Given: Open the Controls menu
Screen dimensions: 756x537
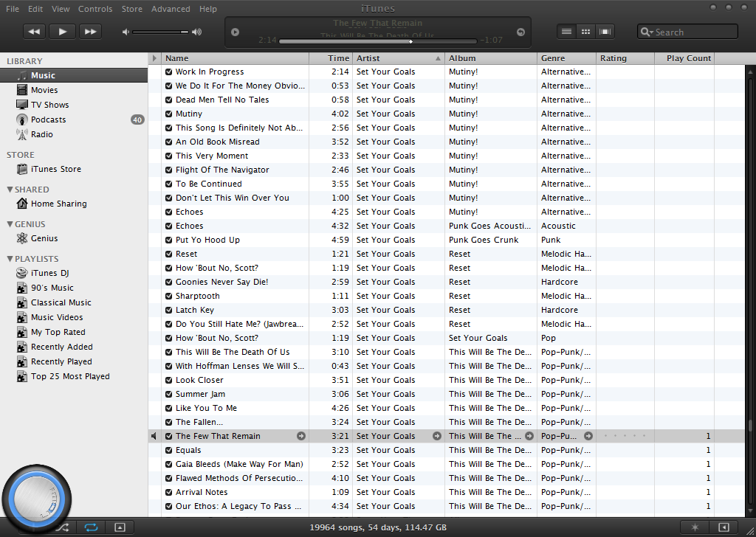Looking at the screenshot, I should pos(95,9).
